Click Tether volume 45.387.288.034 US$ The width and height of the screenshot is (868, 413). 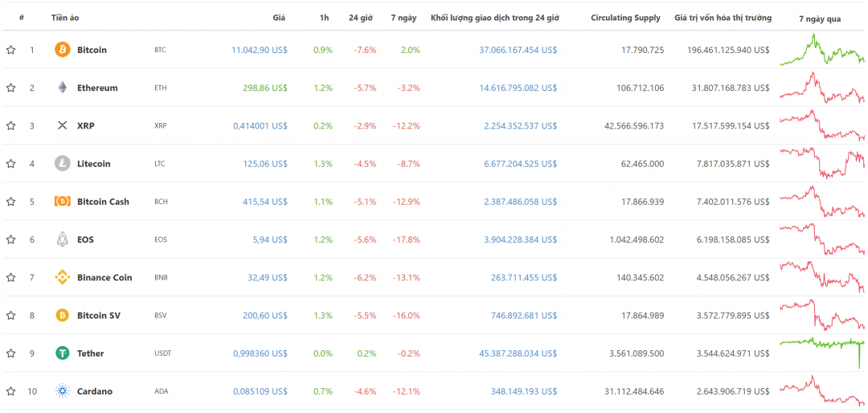tap(518, 354)
